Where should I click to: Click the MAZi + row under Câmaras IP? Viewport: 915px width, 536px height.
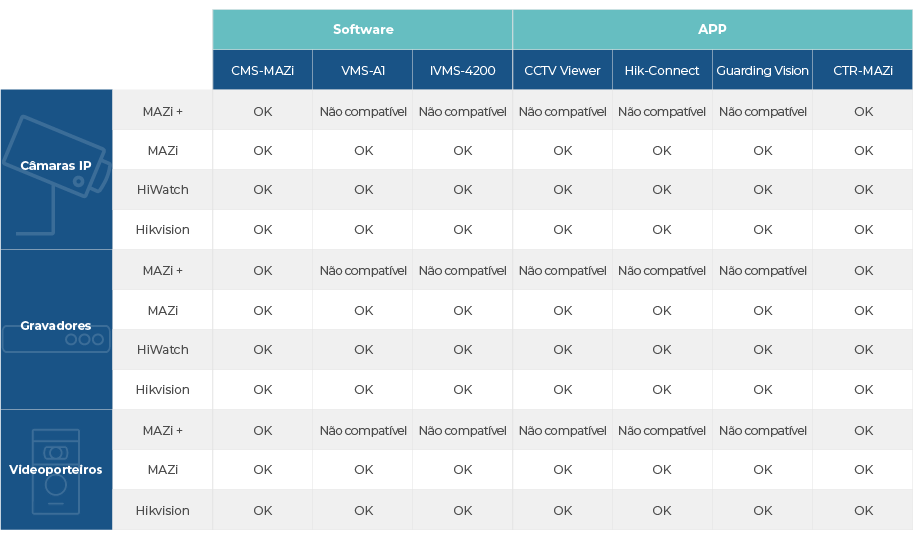point(512,111)
